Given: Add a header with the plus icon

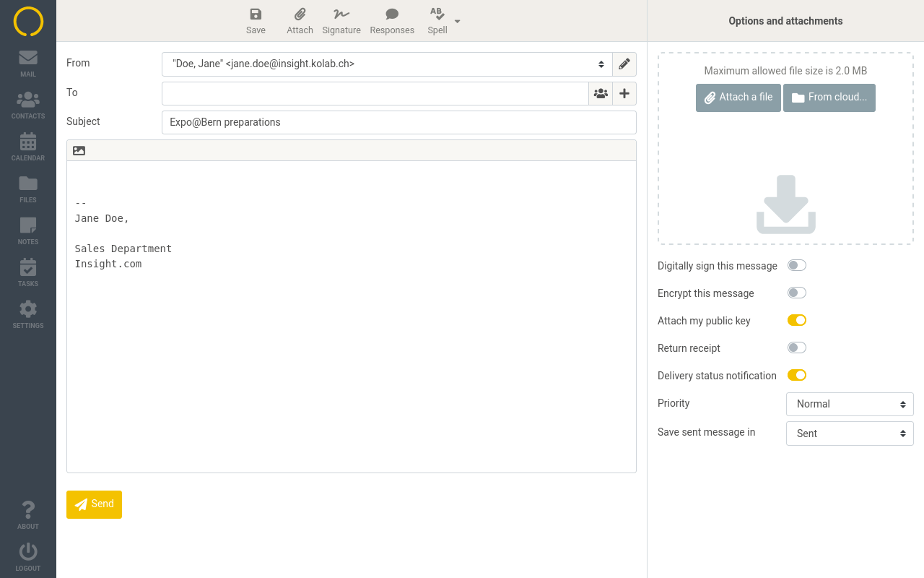Looking at the screenshot, I should pyautogui.click(x=624, y=93).
